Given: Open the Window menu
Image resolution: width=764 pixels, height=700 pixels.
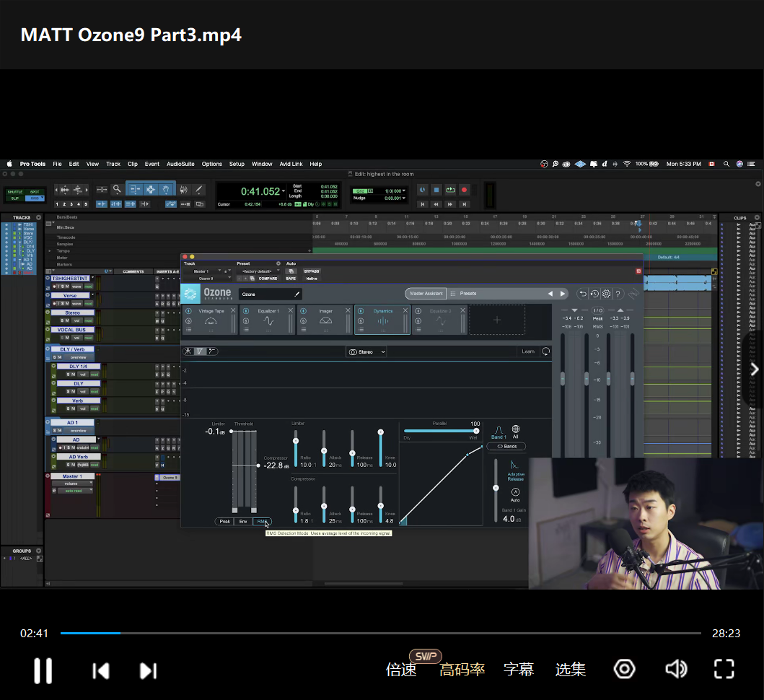Looking at the screenshot, I should pos(262,165).
